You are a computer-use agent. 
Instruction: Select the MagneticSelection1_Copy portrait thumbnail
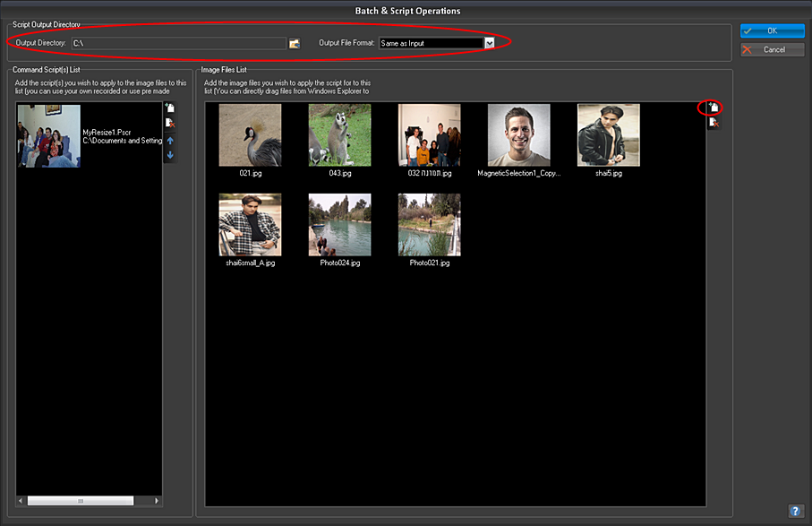coord(518,135)
